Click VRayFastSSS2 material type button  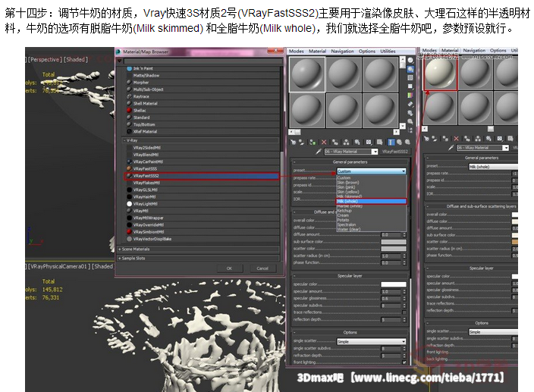[394, 152]
